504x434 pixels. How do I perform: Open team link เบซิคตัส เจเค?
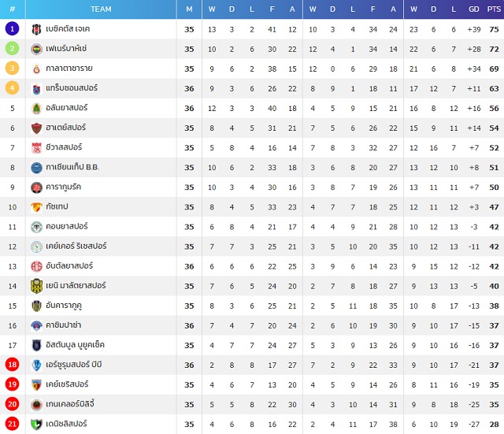click(68, 29)
